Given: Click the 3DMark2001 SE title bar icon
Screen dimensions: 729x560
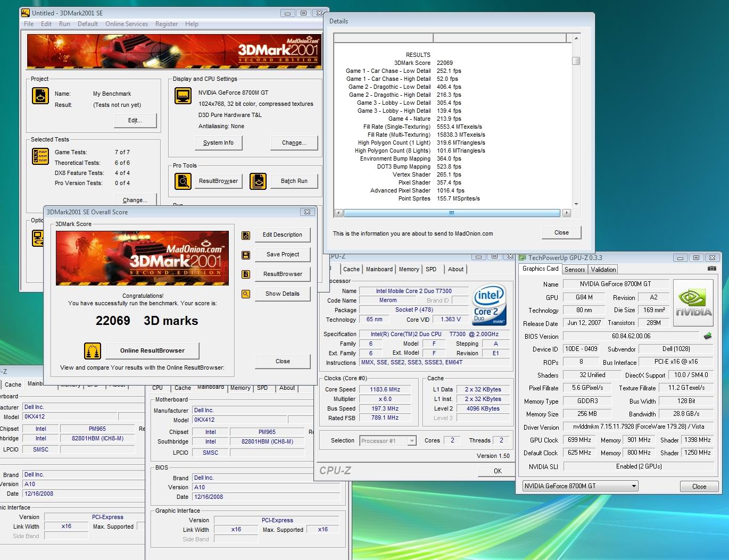Looking at the screenshot, I should point(26,13).
